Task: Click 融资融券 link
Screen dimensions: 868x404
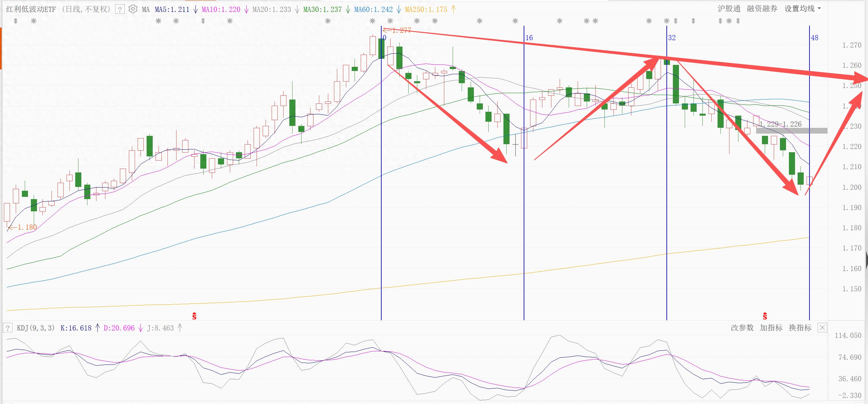Action: click(762, 9)
